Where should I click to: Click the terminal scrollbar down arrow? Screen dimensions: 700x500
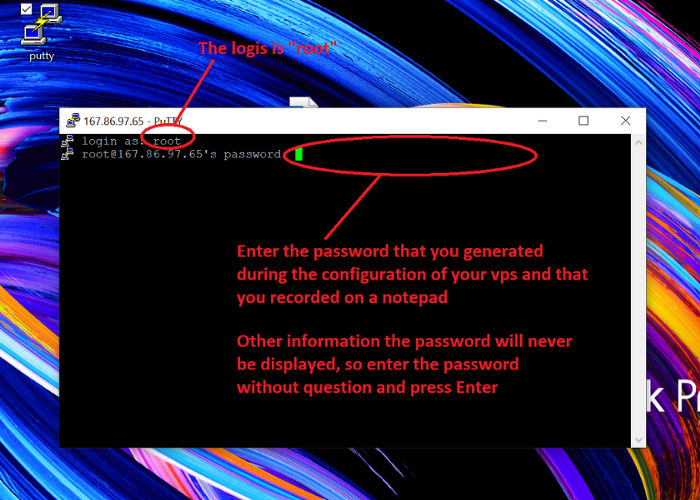tap(638, 440)
